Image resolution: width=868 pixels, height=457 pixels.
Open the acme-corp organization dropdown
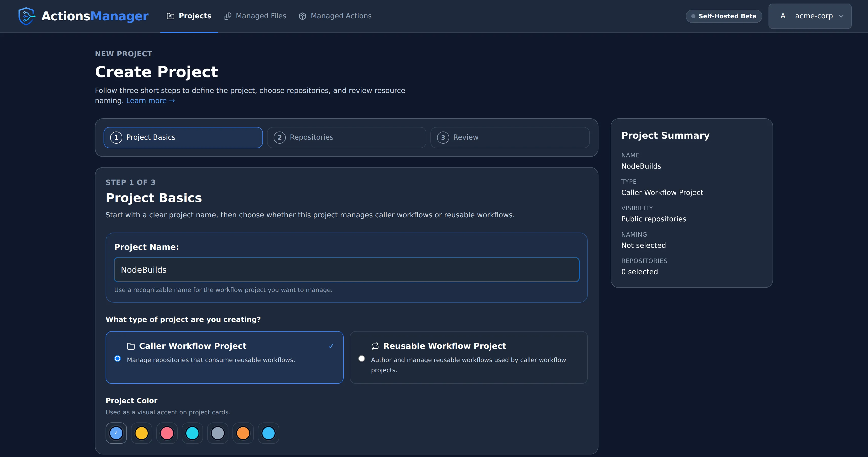coord(810,16)
